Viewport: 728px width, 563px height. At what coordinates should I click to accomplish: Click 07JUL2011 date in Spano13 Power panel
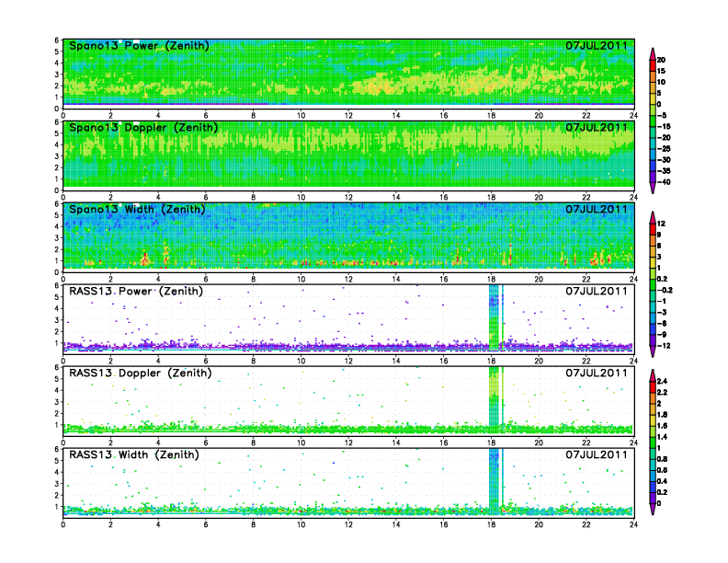tap(597, 45)
